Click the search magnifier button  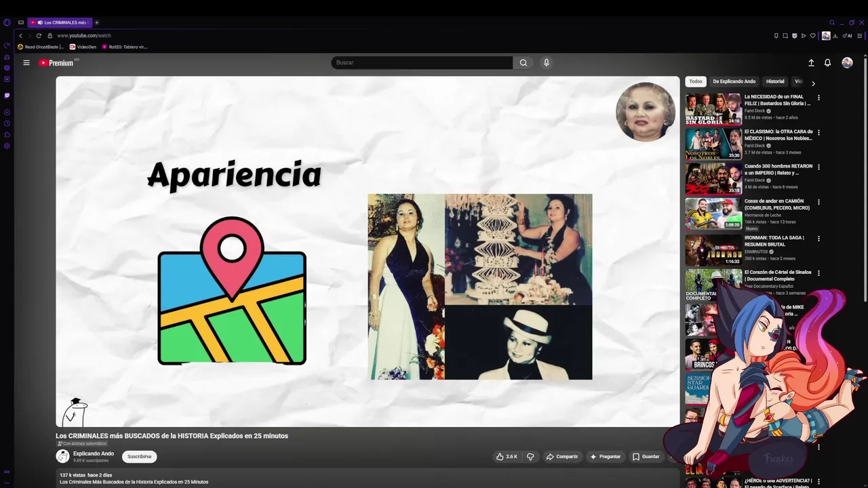click(x=524, y=62)
